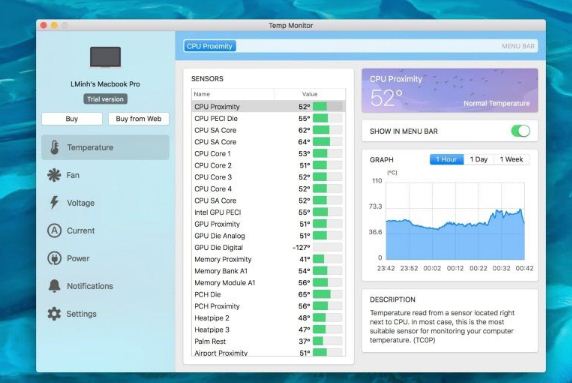Select the PCH Proximity row
This screenshot has height=383, width=572.
pyautogui.click(x=268, y=306)
